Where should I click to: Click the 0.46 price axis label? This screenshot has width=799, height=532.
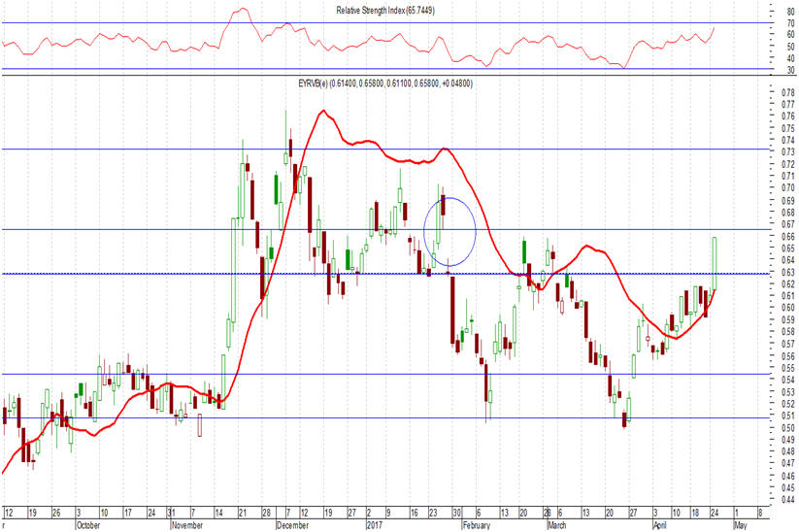787,476
